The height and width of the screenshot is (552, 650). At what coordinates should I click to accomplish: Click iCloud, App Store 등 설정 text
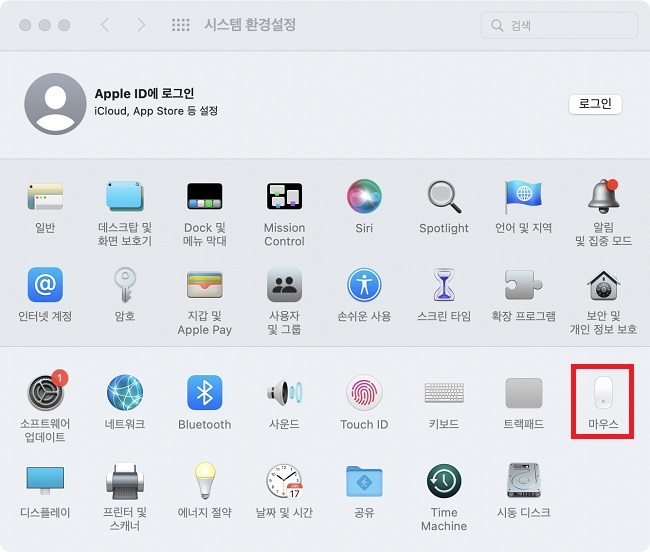coord(156,111)
